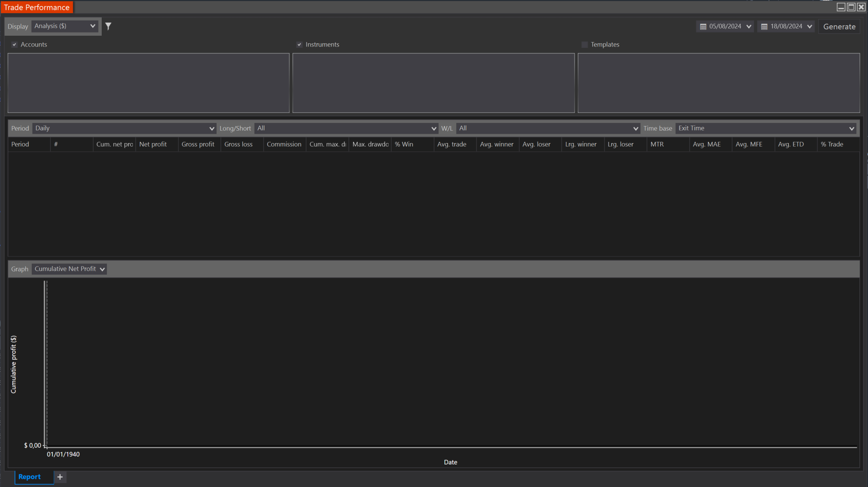The height and width of the screenshot is (487, 868).
Task: Toggle the Instruments checkbox
Action: point(299,45)
